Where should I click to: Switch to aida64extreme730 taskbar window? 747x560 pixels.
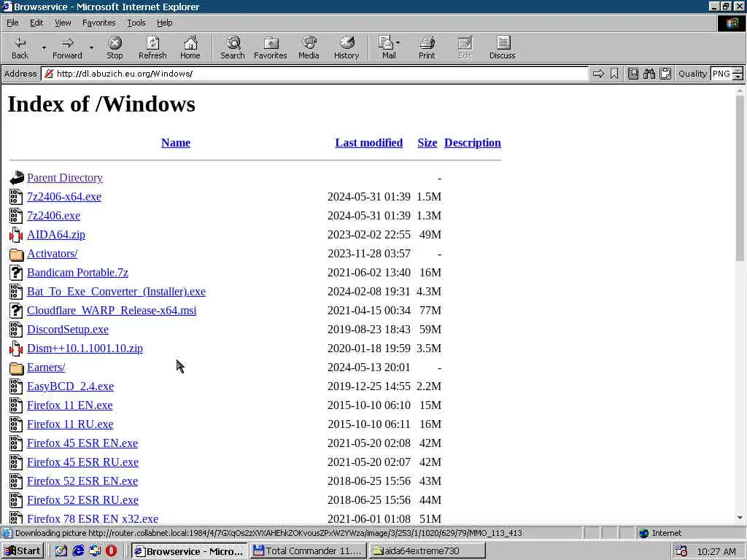[x=427, y=551]
